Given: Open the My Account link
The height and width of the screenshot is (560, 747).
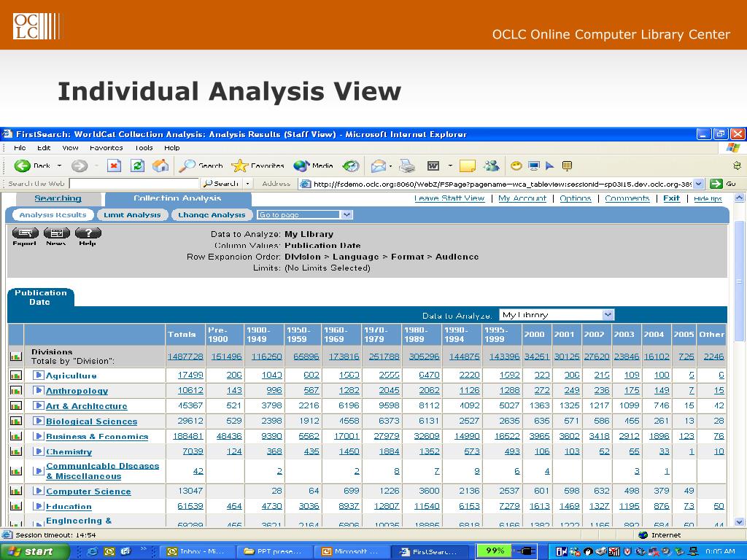Looking at the screenshot, I should click(x=522, y=198).
